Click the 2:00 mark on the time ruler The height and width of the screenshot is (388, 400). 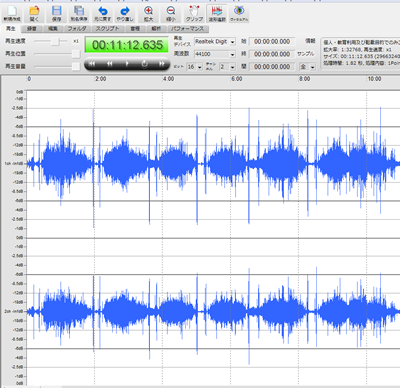100,79
